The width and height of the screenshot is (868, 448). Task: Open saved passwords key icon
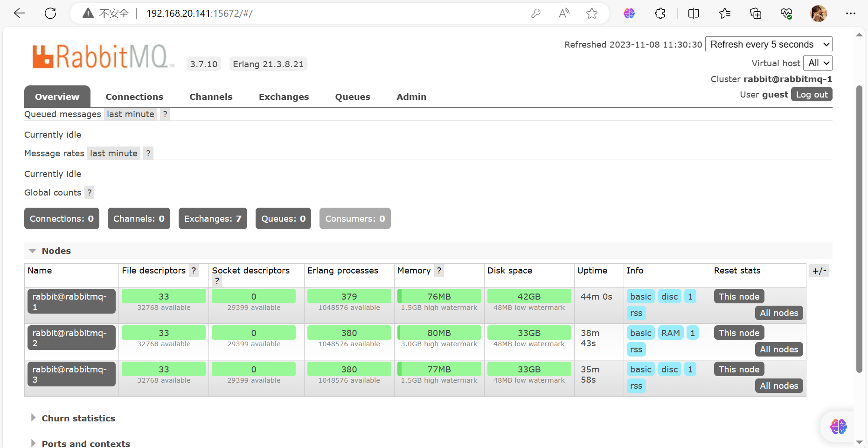pyautogui.click(x=536, y=14)
